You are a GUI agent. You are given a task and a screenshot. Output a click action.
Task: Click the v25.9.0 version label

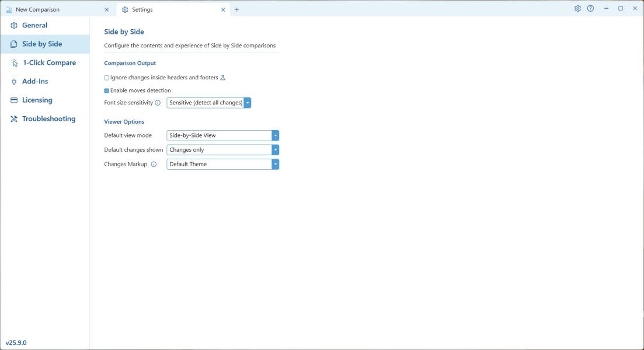(16, 342)
